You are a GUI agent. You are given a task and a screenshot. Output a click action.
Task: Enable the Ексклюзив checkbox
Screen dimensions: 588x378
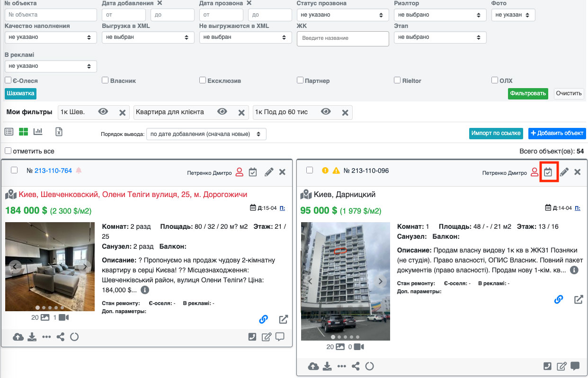coord(203,81)
